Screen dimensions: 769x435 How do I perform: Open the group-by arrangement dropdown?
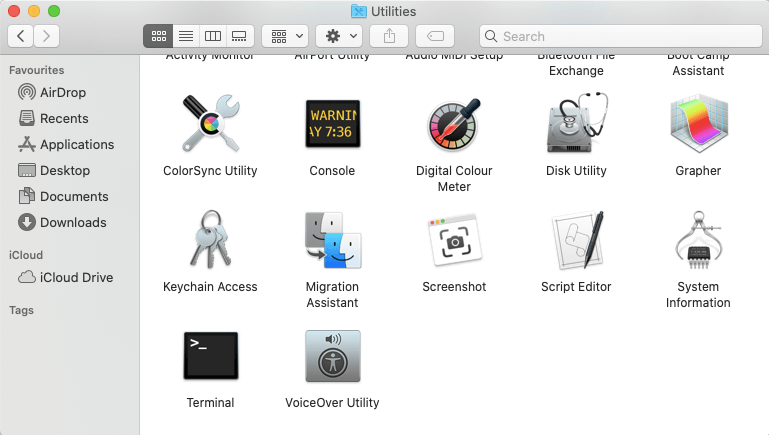(285, 36)
